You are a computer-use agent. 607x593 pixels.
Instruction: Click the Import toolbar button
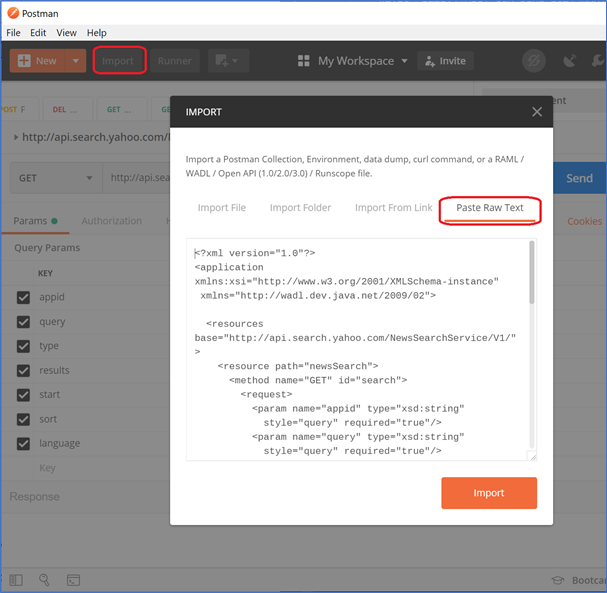click(118, 61)
